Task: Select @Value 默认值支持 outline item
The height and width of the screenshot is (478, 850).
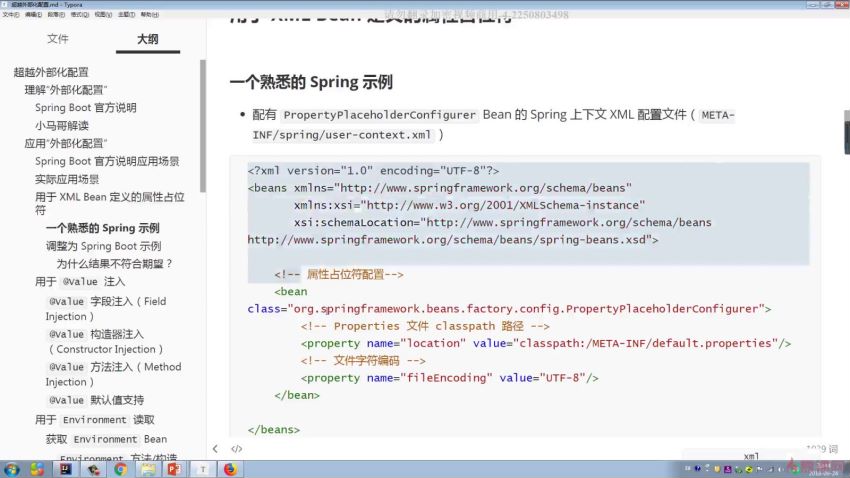Action: point(103,400)
